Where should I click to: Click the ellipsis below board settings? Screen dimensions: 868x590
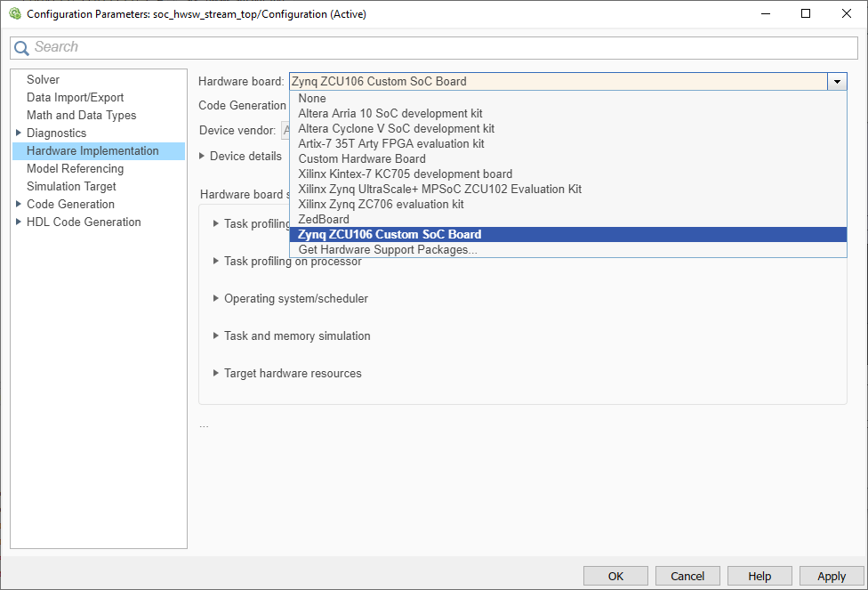[x=205, y=426]
